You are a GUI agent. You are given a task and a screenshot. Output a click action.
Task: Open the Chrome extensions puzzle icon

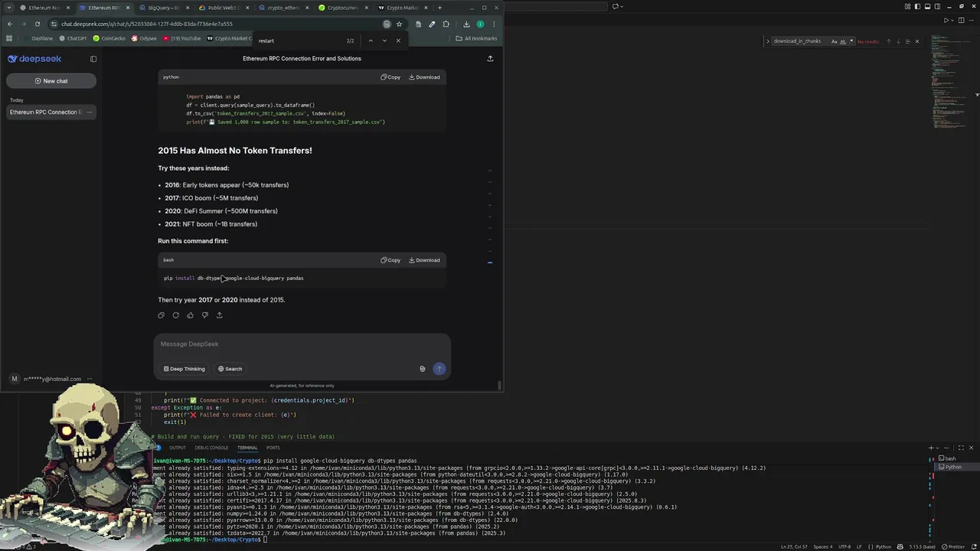[x=446, y=24]
